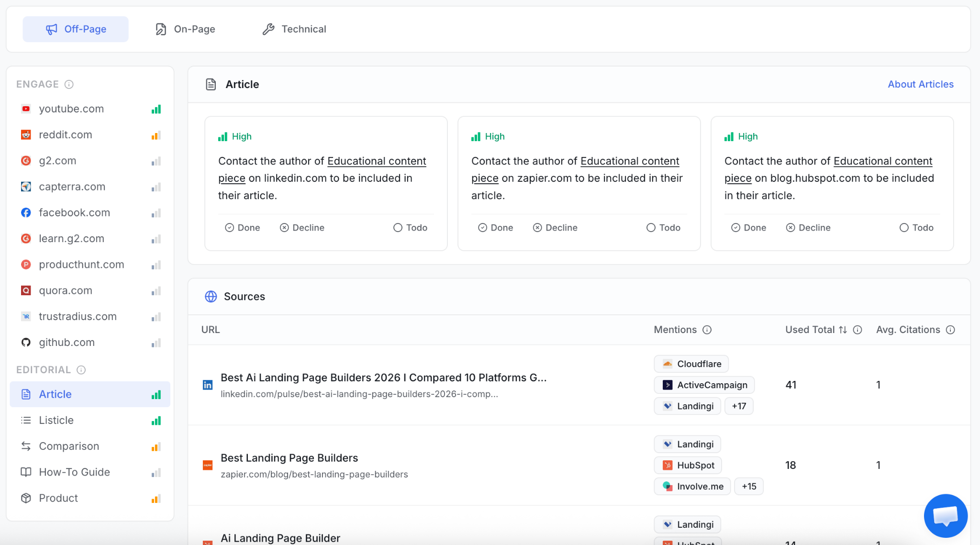This screenshot has width=980, height=545.
Task: Click the Comparison arrows icon
Action: [x=26, y=446]
